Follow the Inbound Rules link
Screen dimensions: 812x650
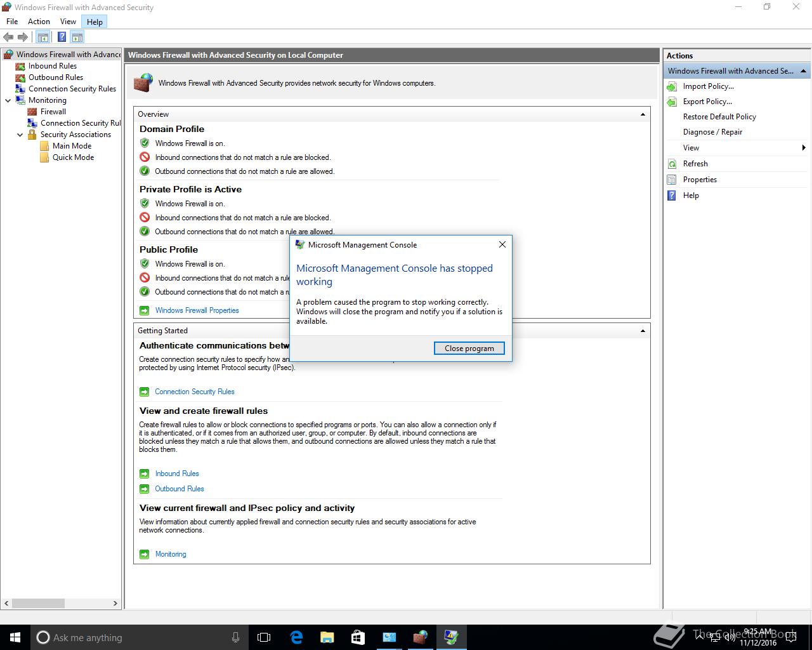[177, 474]
